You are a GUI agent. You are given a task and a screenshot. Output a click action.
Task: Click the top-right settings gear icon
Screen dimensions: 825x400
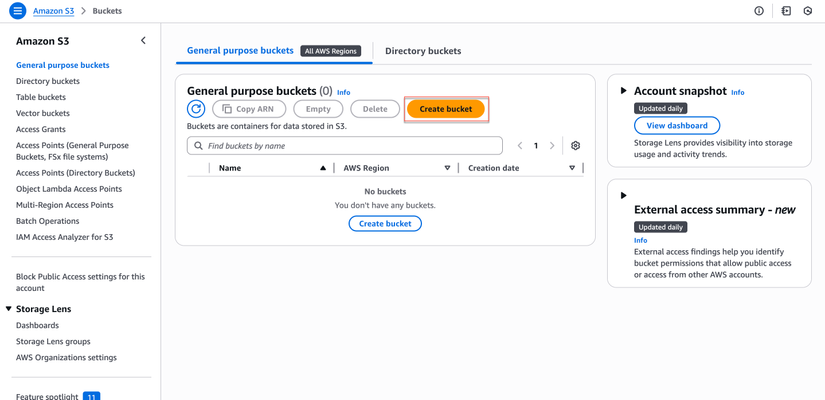pos(808,11)
